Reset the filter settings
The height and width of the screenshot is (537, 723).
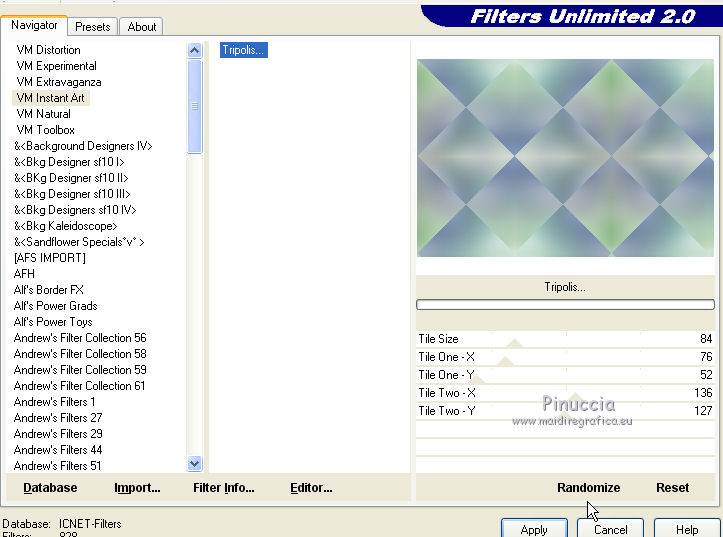tap(672, 488)
